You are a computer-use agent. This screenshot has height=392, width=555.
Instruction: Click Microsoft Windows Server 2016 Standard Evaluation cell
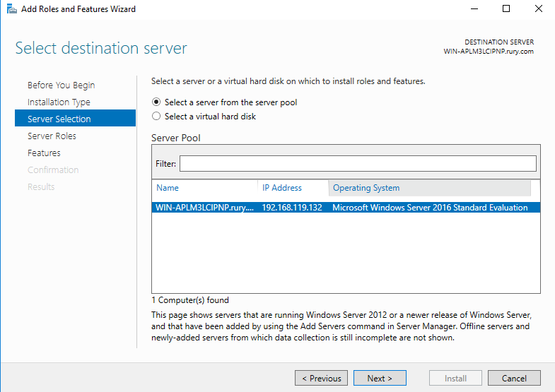430,208
